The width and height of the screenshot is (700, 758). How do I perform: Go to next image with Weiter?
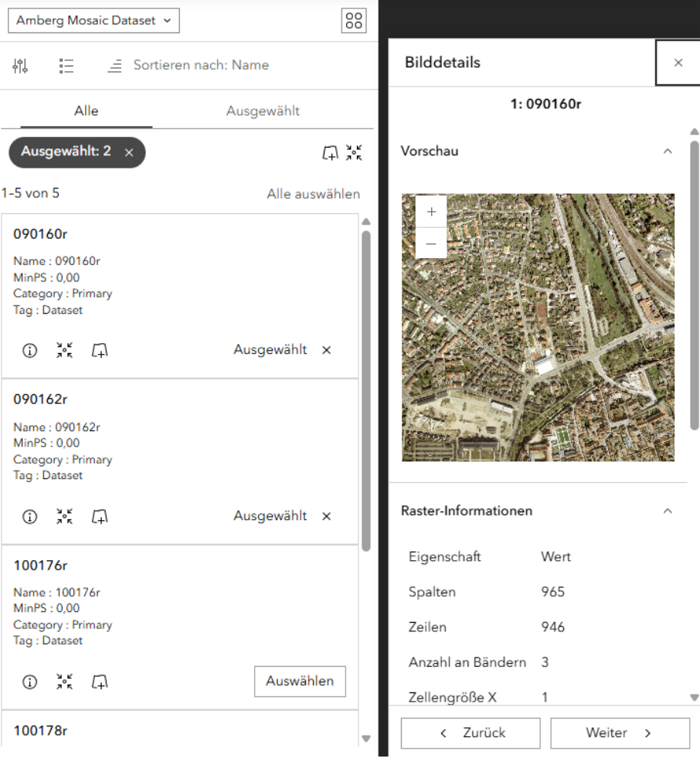pos(620,733)
